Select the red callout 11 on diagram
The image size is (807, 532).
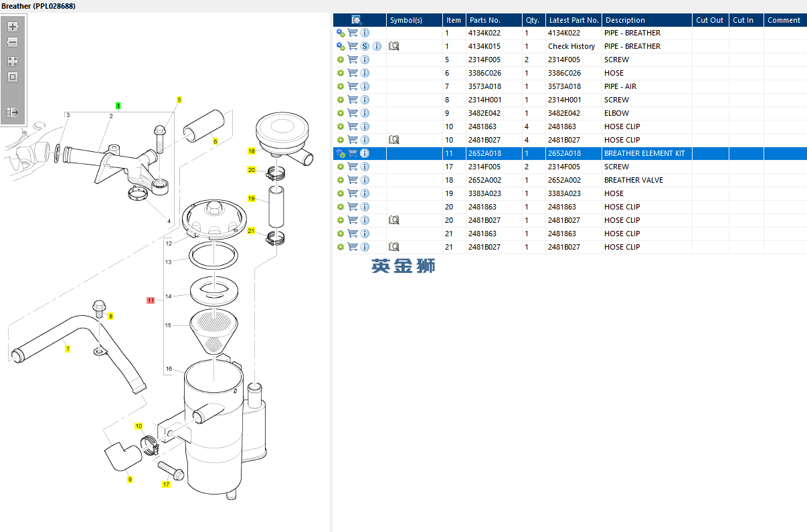coord(151,300)
